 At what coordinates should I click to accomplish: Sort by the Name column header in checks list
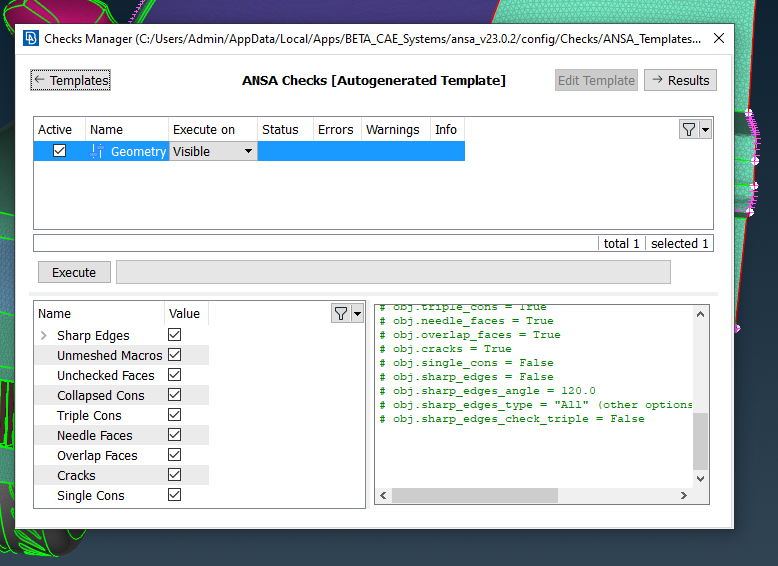tap(127, 129)
